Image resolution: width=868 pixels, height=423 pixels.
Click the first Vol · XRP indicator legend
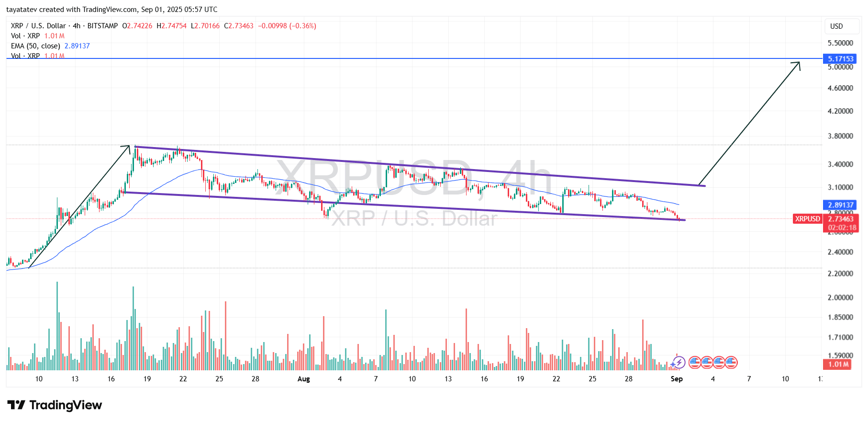tap(25, 36)
